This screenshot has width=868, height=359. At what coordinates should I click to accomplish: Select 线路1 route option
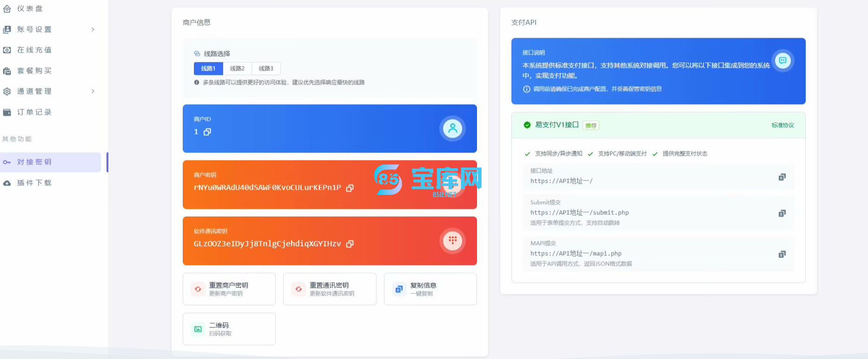(208, 68)
